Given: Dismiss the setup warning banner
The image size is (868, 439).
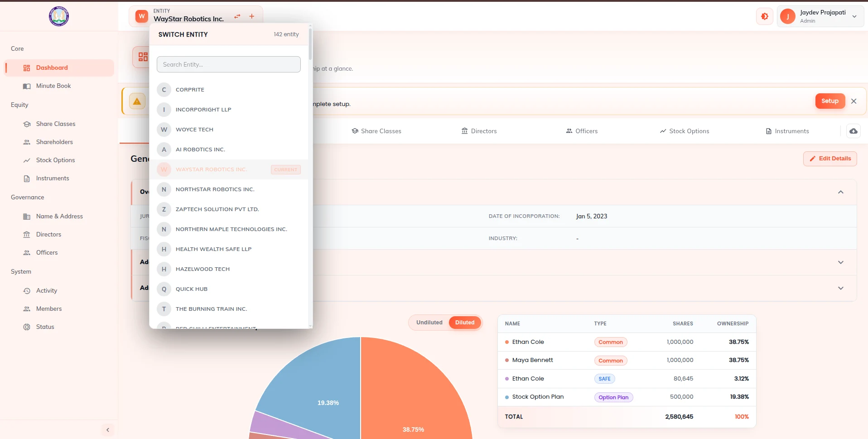Looking at the screenshot, I should coord(854,101).
